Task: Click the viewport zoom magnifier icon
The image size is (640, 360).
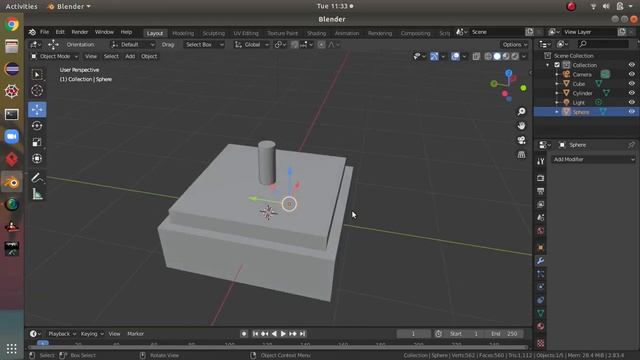Action: point(521,111)
